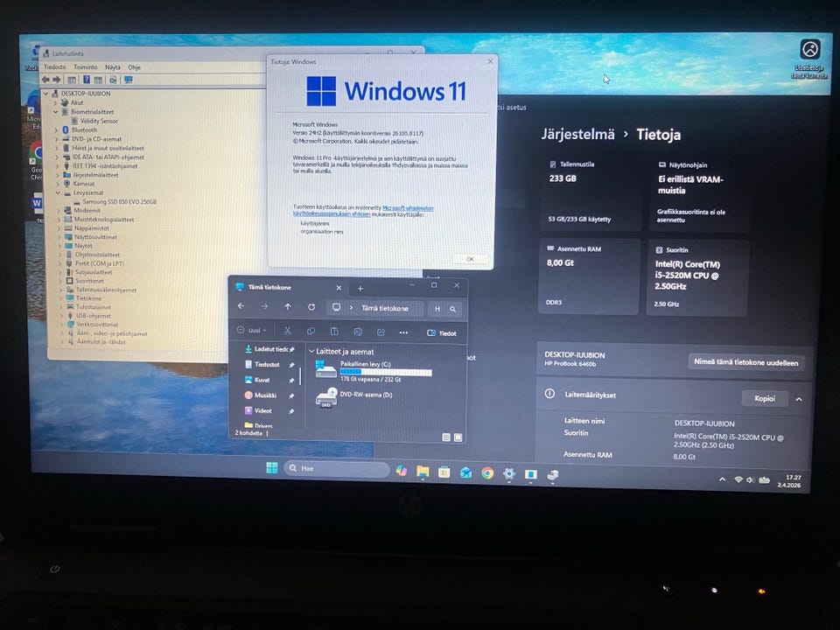The width and height of the screenshot is (840, 630).
Task: Click the Explorer search magnifier icon
Action: point(452,309)
